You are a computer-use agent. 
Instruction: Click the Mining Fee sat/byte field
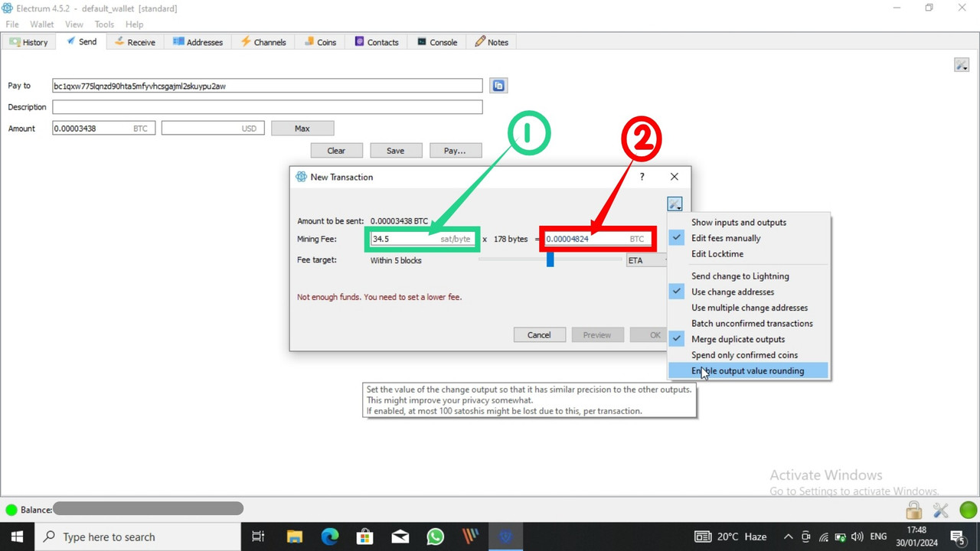click(423, 239)
